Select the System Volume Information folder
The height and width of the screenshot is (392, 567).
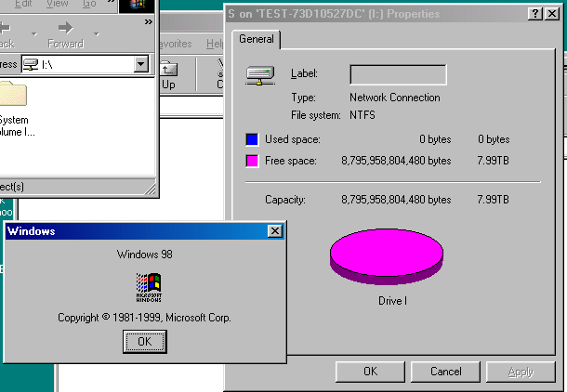pyautogui.click(x=14, y=109)
